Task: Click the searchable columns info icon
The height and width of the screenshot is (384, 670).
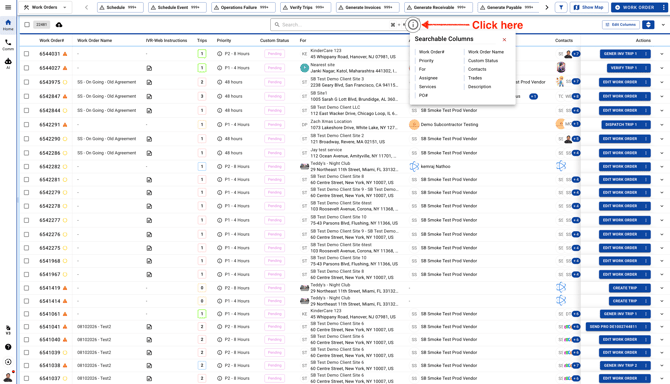Action: (x=413, y=25)
